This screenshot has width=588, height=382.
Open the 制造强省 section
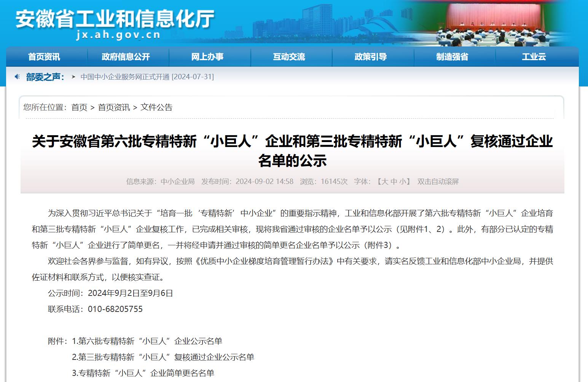tap(453, 56)
